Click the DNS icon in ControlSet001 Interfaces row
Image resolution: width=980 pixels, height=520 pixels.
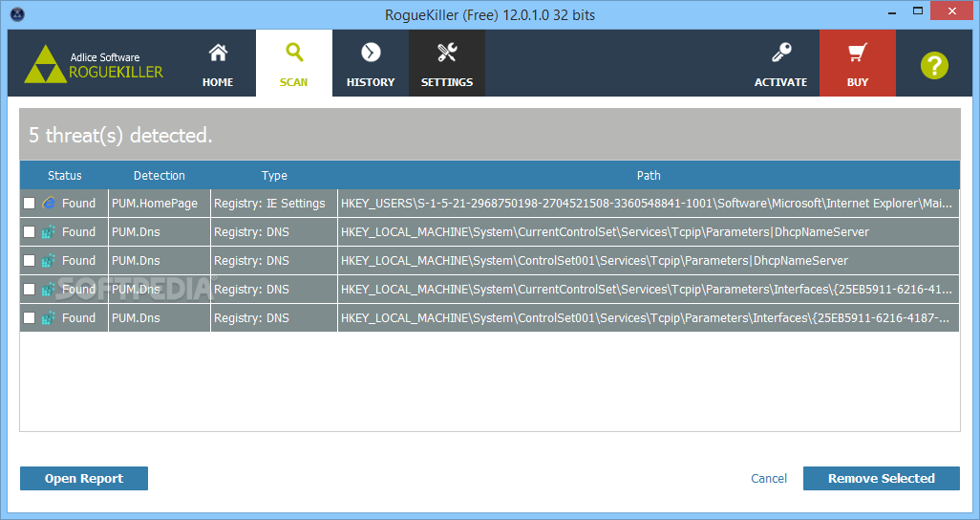[49, 318]
